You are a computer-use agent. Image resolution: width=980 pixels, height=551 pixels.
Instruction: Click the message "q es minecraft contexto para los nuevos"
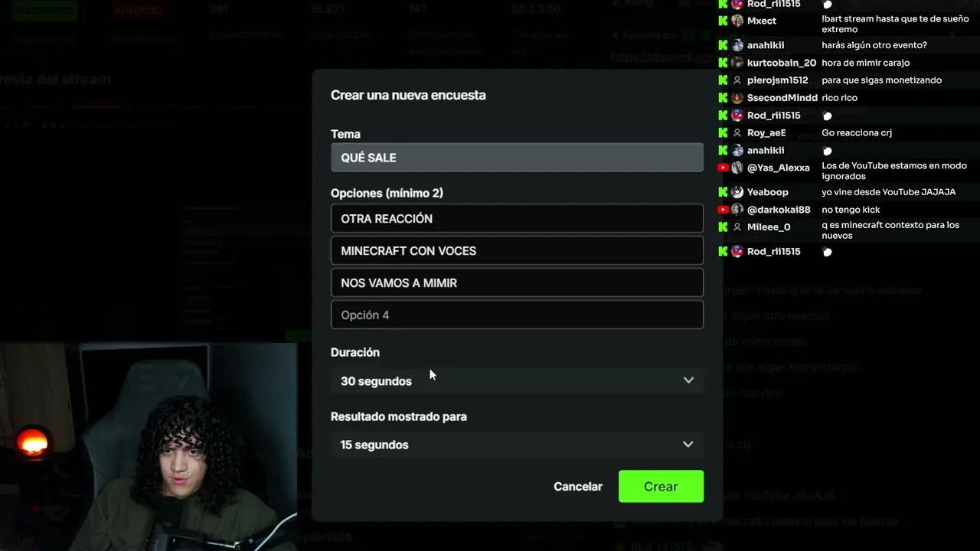tap(890, 230)
